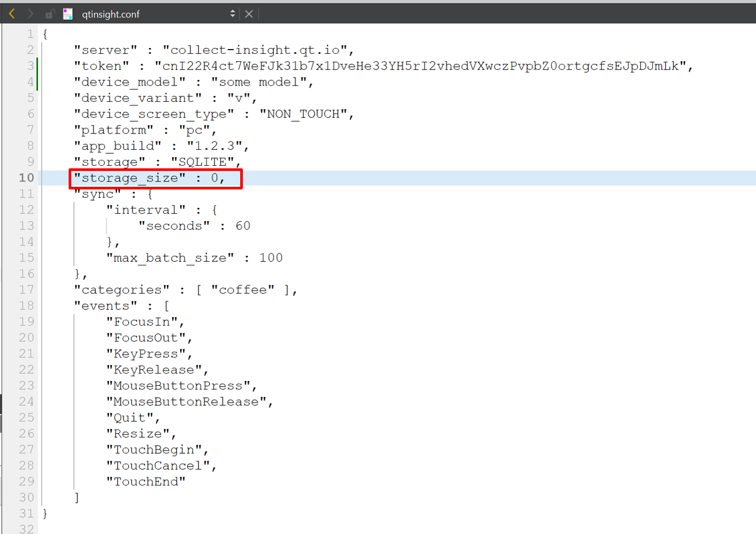Place cursor on the storage_size key
The width and height of the screenshot is (756, 534).
pos(129,178)
